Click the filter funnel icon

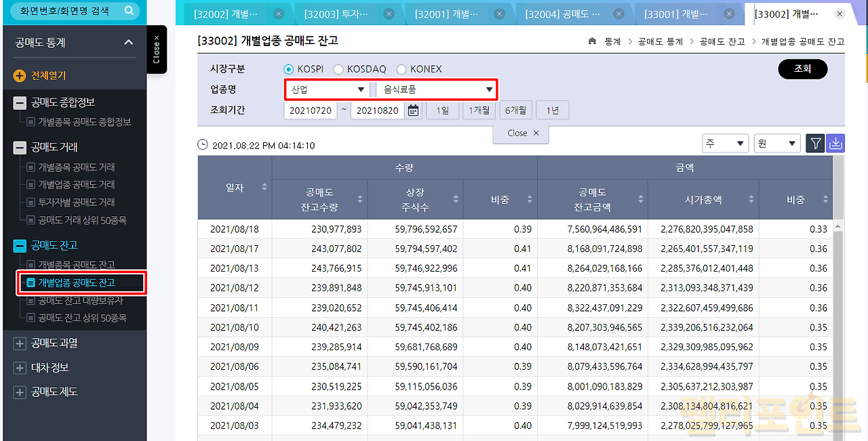[816, 144]
